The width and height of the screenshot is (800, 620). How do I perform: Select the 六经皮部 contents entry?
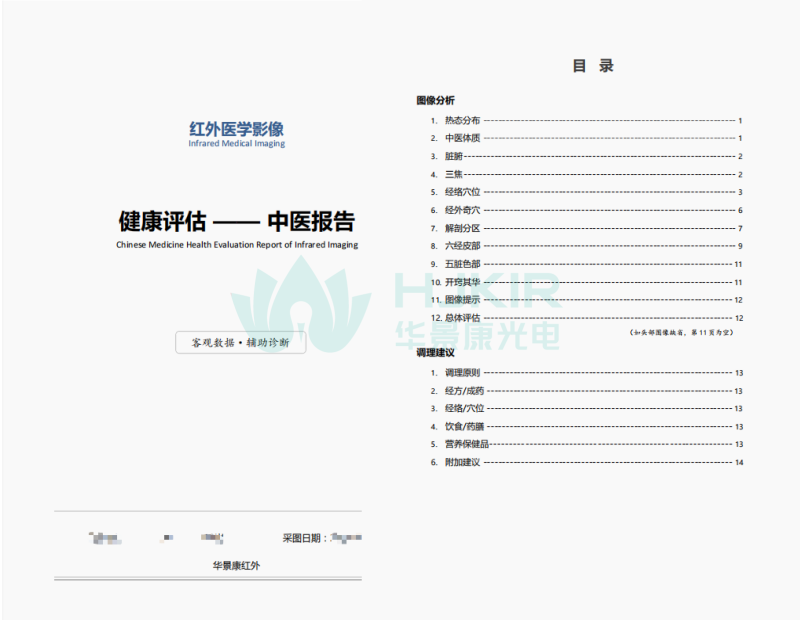click(462, 246)
